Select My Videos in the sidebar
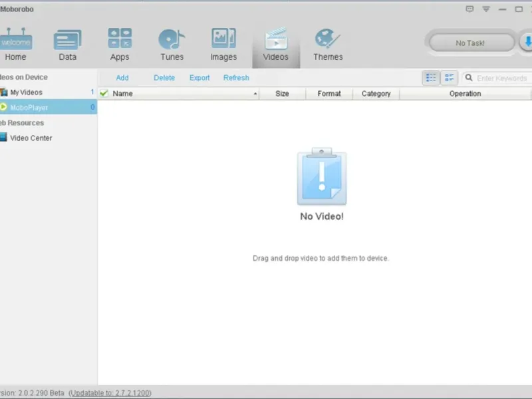 click(49, 92)
